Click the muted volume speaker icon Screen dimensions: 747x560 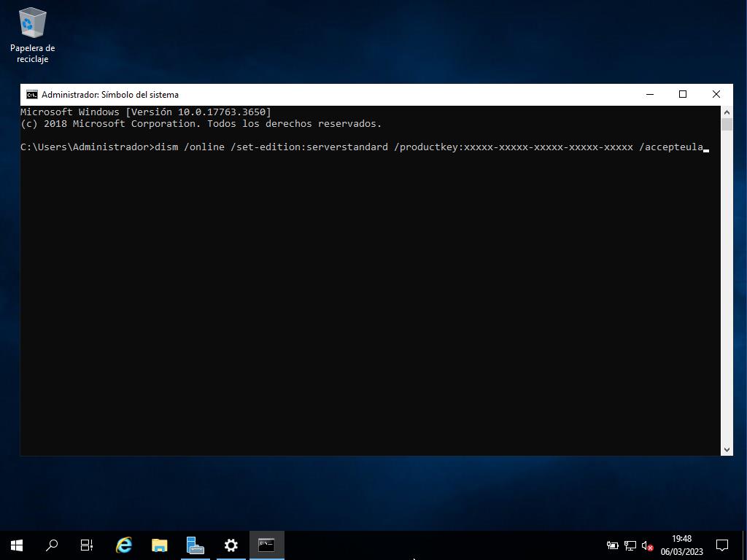[x=647, y=545]
